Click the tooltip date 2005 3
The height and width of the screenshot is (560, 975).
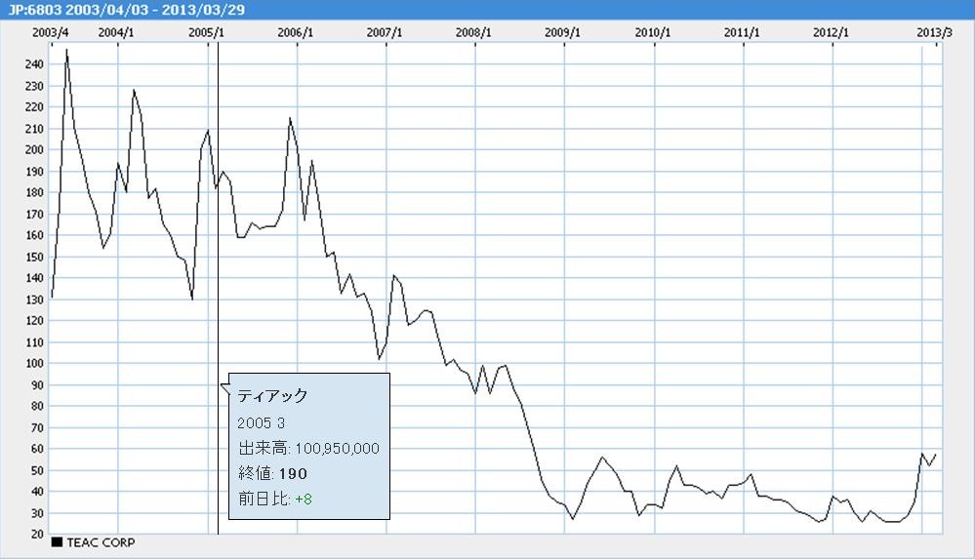[262, 423]
